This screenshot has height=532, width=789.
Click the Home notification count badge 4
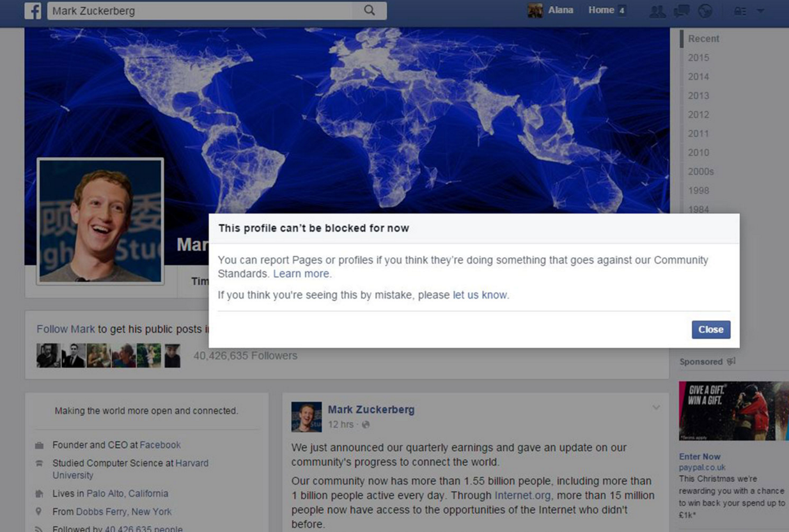click(x=621, y=11)
